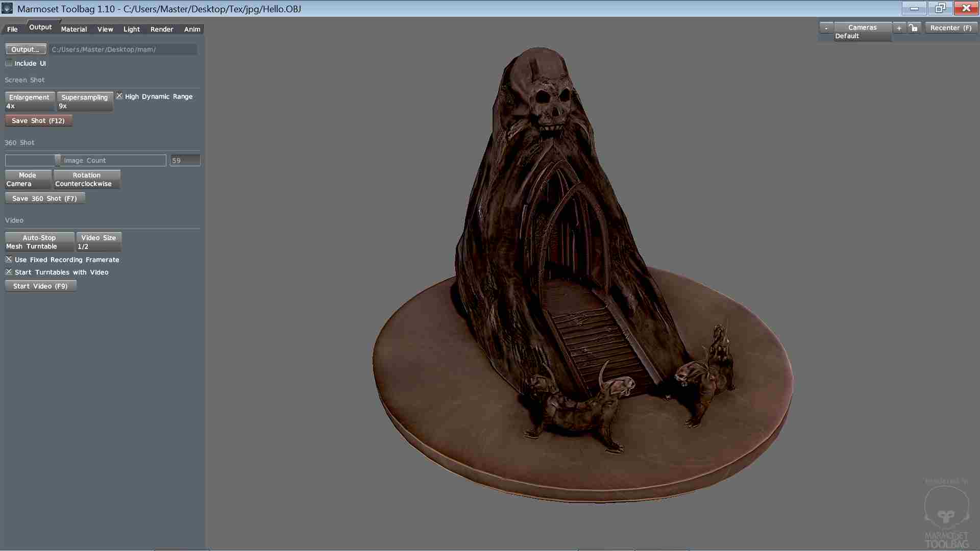Open the Render tab
Viewport: 980px width, 551px height.
(x=162, y=29)
